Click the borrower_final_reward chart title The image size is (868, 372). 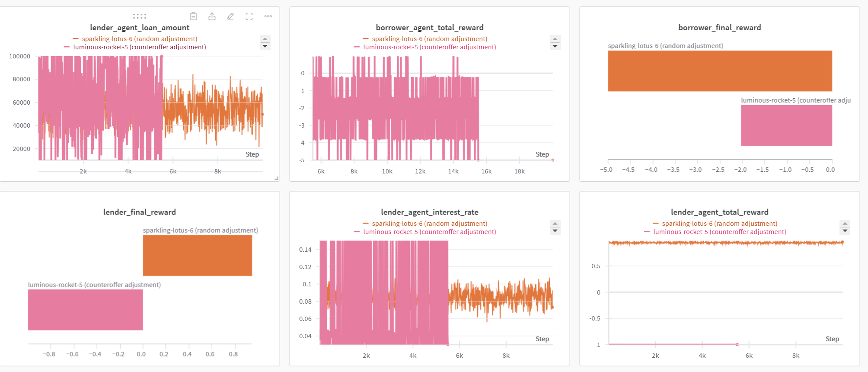click(720, 28)
